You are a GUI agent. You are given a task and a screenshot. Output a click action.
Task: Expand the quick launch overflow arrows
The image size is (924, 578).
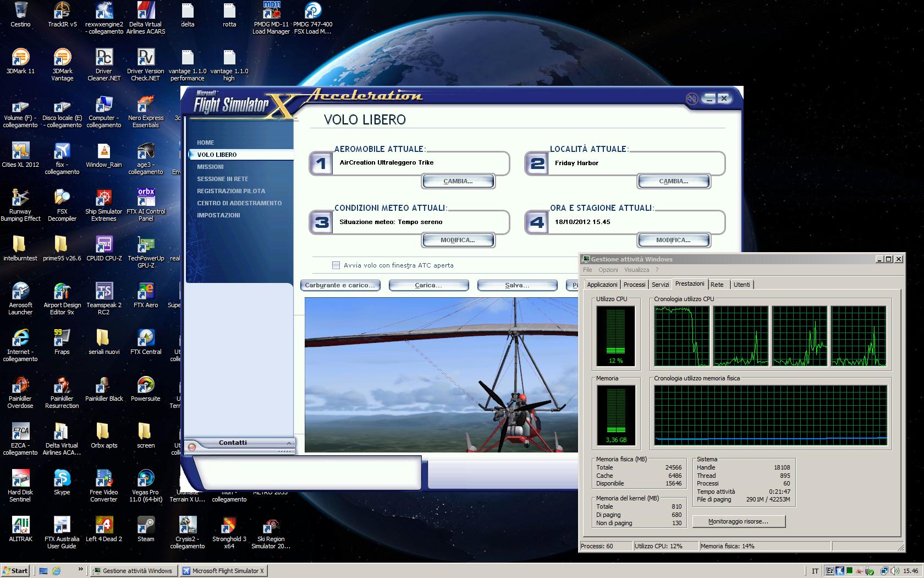click(x=81, y=569)
